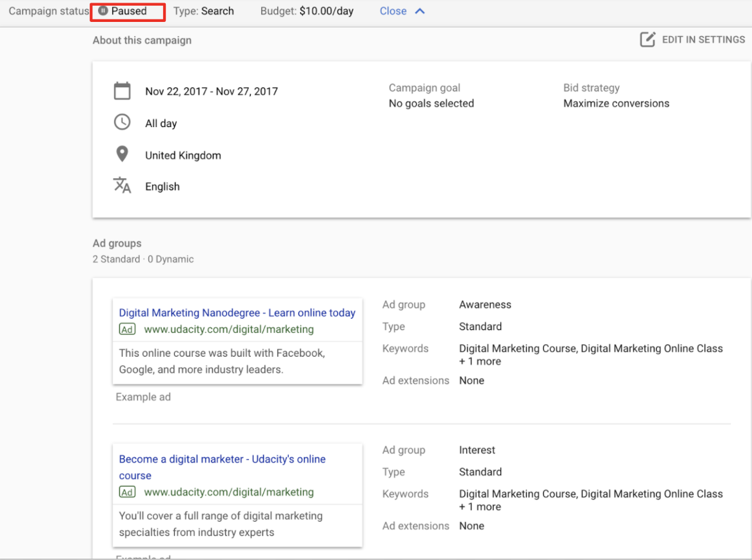752x560 pixels.
Task: Select the Awareness ad group name
Action: click(484, 305)
